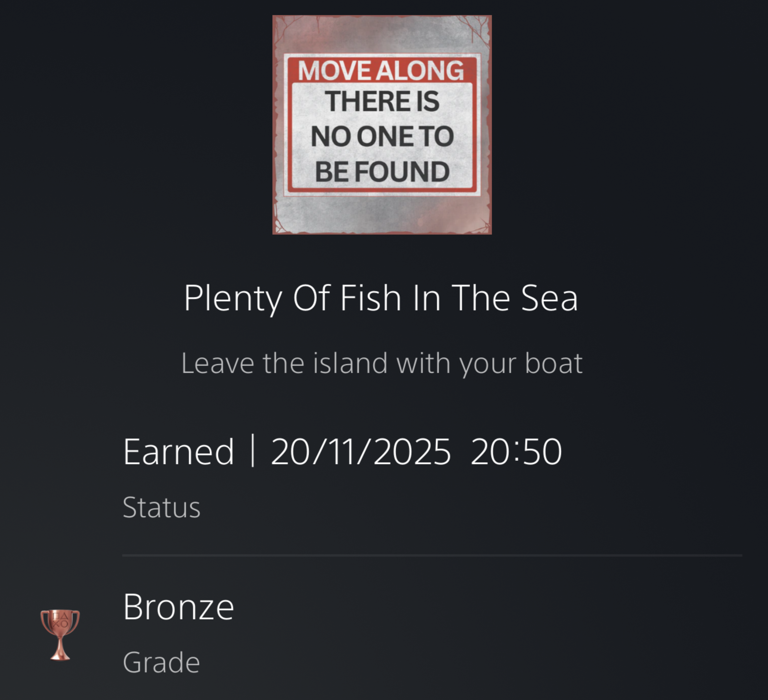Click the BE FOUND line on the sign
The width and height of the screenshot is (768, 700).
pyautogui.click(x=382, y=172)
